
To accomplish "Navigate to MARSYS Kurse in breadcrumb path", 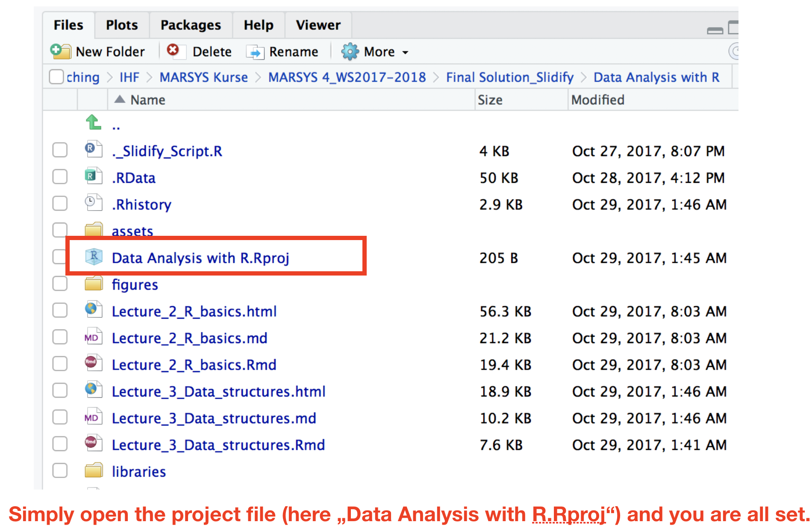I will 203,77.
